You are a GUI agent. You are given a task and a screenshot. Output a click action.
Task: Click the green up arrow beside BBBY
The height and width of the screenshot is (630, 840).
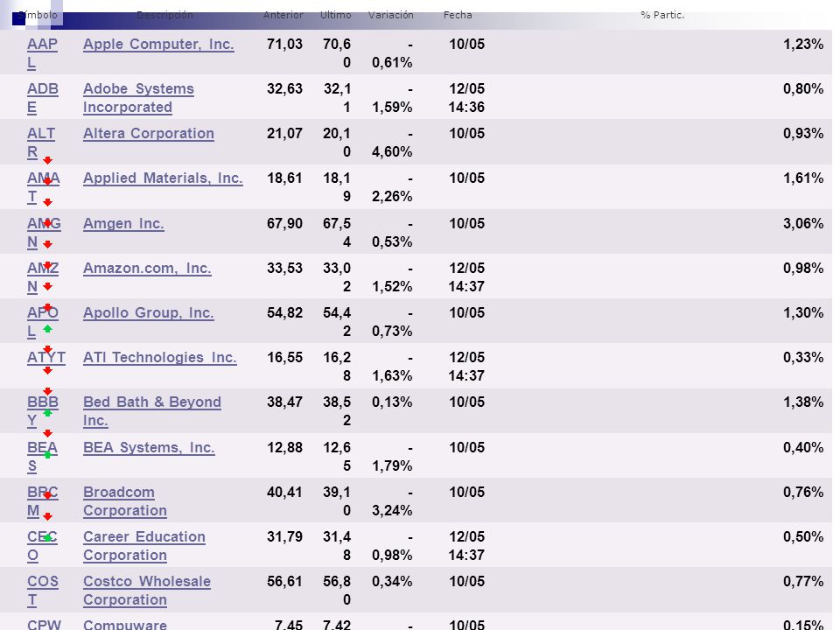click(47, 412)
